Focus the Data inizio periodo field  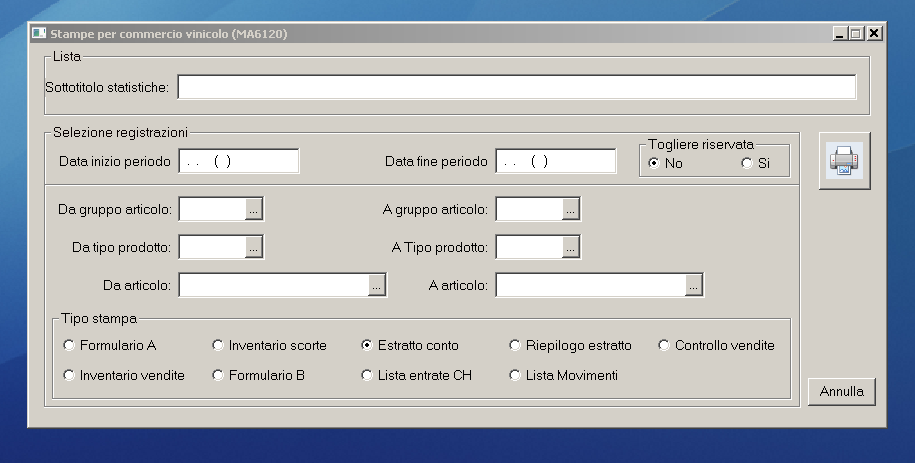click(x=238, y=161)
